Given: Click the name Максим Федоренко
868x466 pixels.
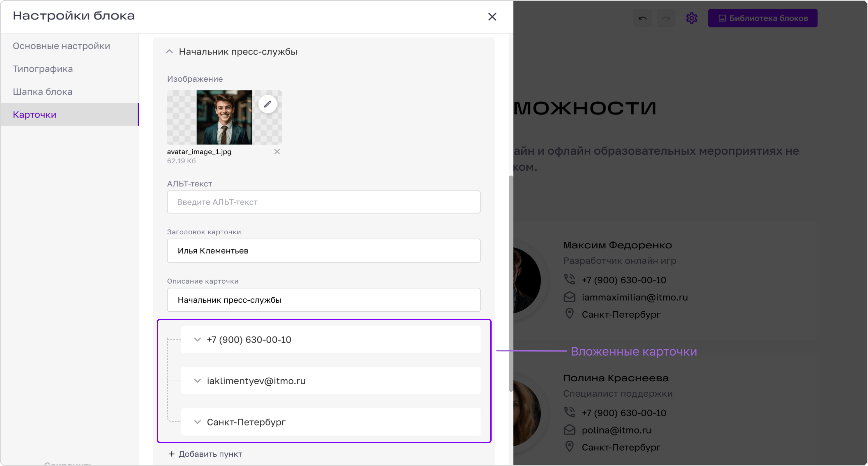Looking at the screenshot, I should [x=617, y=245].
